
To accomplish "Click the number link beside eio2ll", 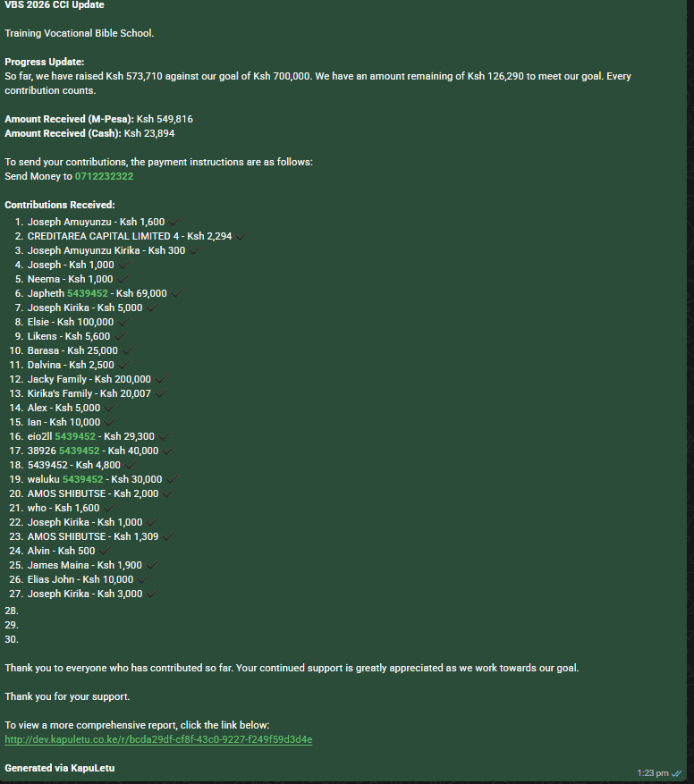I will (x=75, y=436).
